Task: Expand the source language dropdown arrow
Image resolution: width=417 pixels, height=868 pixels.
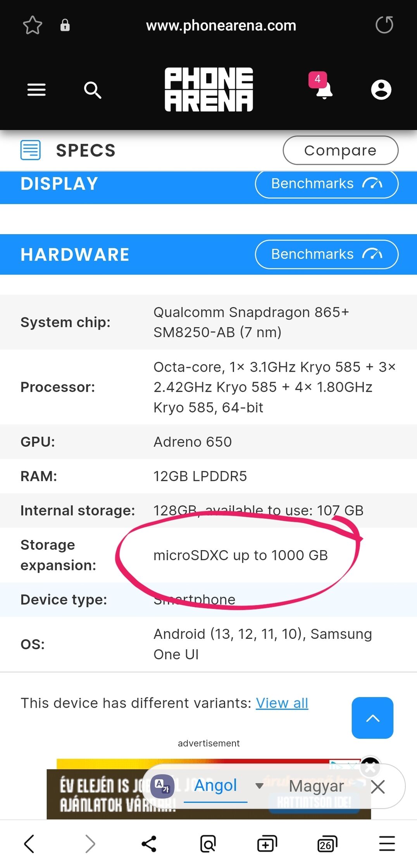Action: pyautogui.click(x=259, y=786)
